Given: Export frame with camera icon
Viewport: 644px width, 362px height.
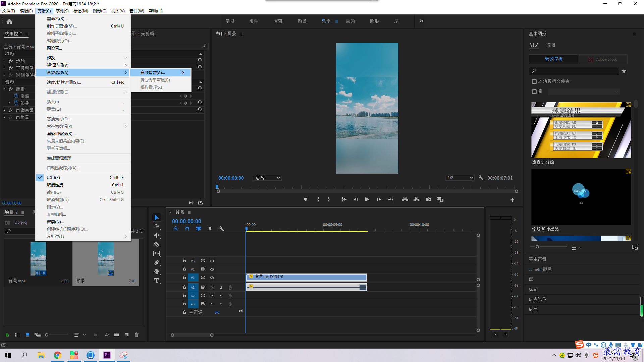Looking at the screenshot, I should [429, 199].
